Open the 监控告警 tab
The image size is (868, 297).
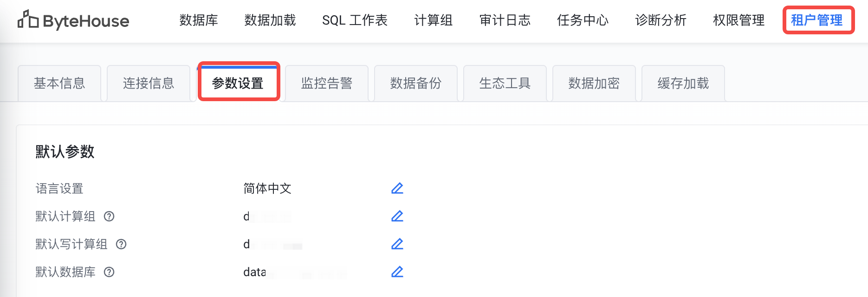pos(327,84)
